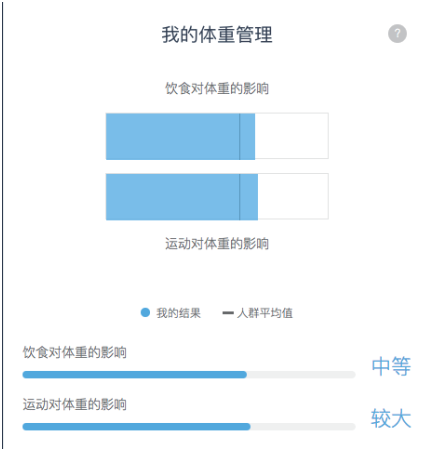Click the 人群平均值 legend dash marker
Viewport: 432px width, 451px height.
pyautogui.click(x=228, y=313)
